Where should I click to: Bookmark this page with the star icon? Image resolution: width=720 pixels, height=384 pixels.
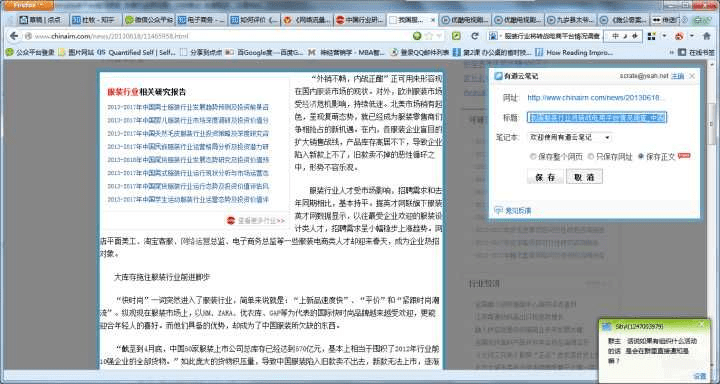429,36
